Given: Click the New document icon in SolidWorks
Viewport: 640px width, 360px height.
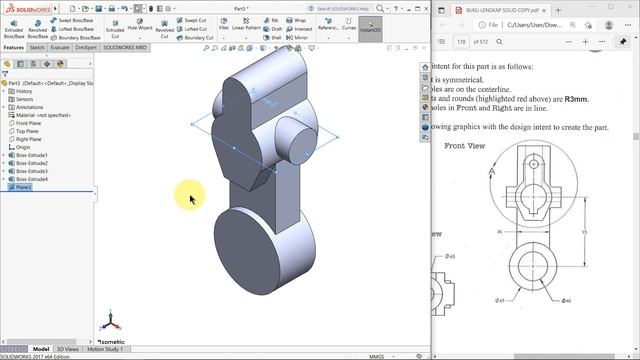Looking at the screenshot, I should point(72,9).
